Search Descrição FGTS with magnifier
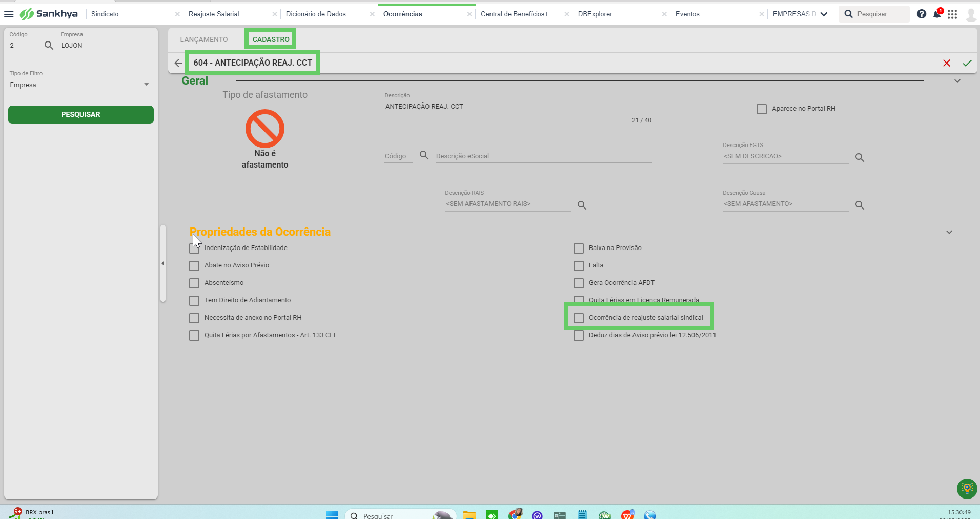The width and height of the screenshot is (980, 519). point(860,158)
